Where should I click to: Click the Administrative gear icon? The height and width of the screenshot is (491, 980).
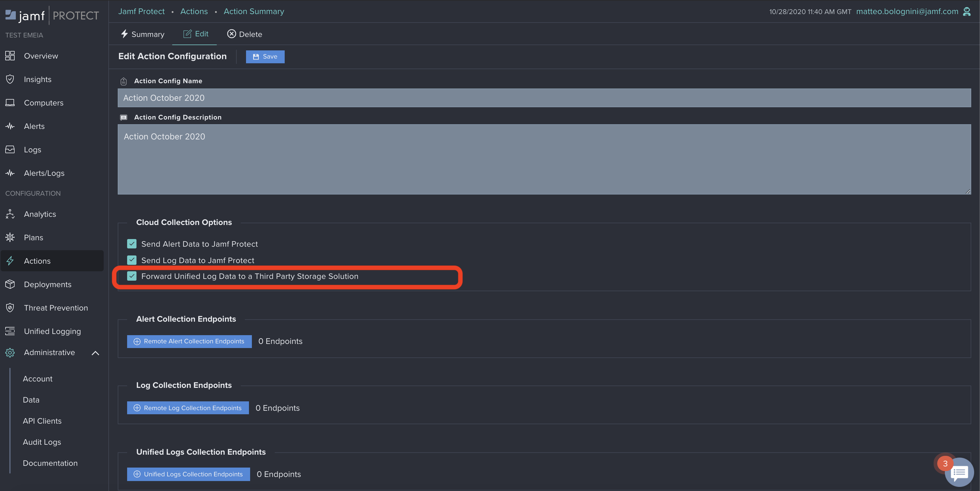(10, 353)
